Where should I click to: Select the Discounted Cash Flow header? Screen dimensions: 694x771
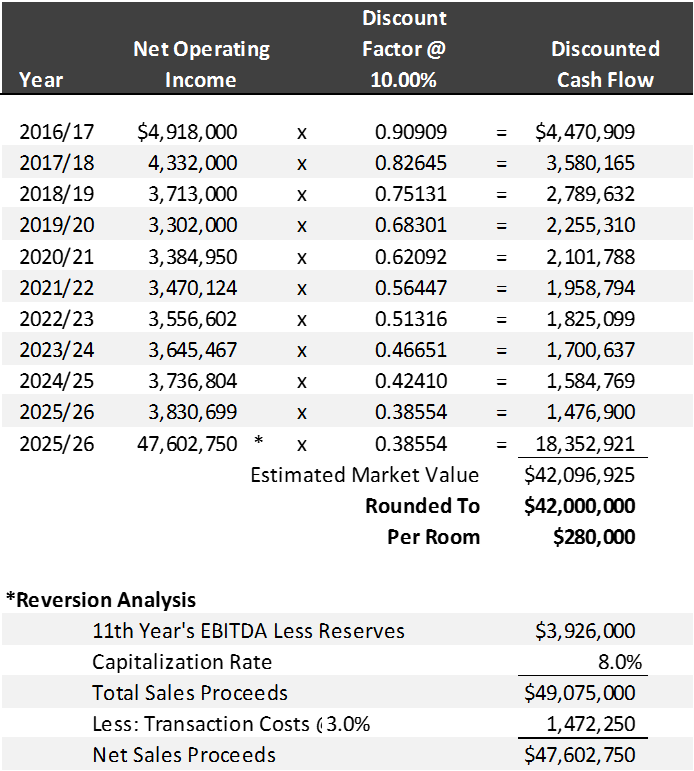pyautogui.click(x=605, y=64)
